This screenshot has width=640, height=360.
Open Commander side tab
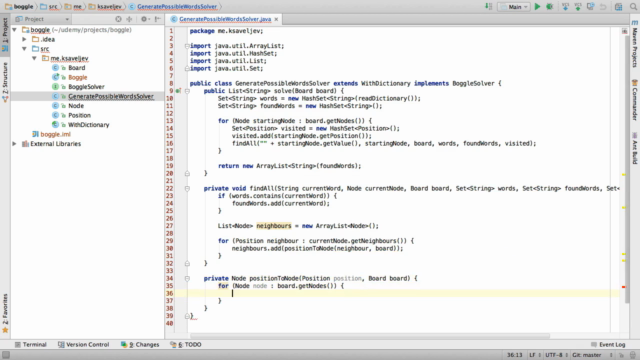635,100
